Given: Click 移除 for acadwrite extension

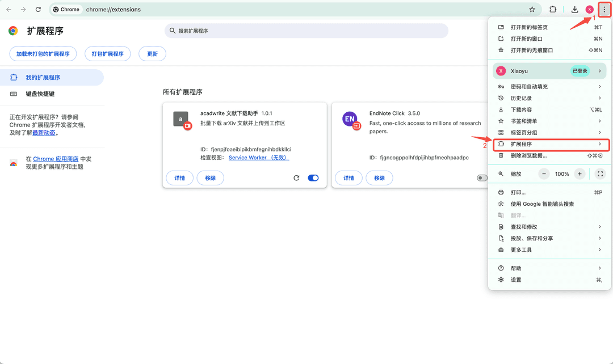Looking at the screenshot, I should click(211, 178).
